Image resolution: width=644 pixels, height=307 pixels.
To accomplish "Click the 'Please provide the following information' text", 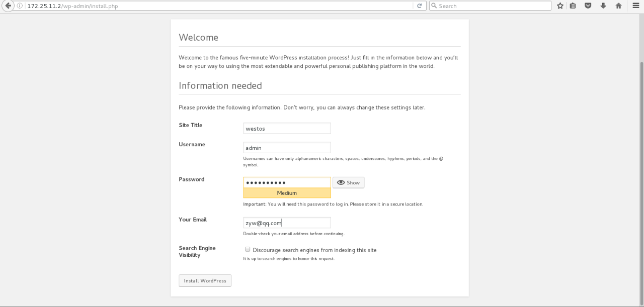I will pyautogui.click(x=302, y=108).
